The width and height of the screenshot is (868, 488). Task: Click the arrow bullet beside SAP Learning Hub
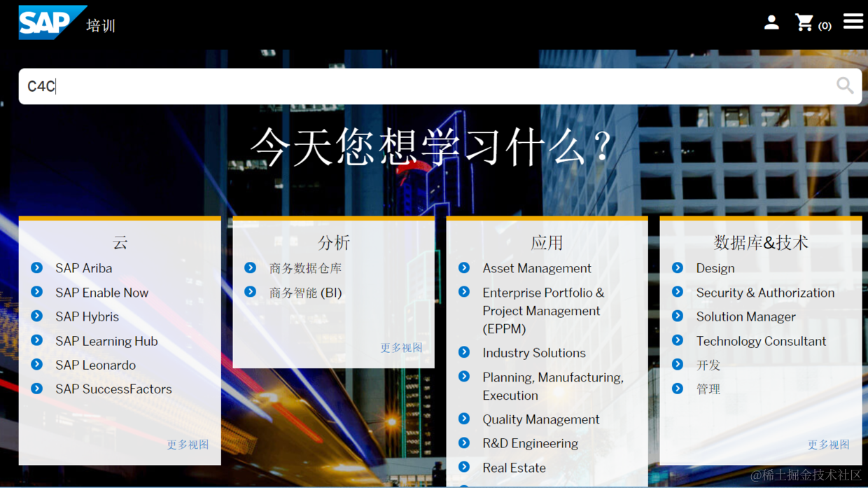tap(37, 340)
